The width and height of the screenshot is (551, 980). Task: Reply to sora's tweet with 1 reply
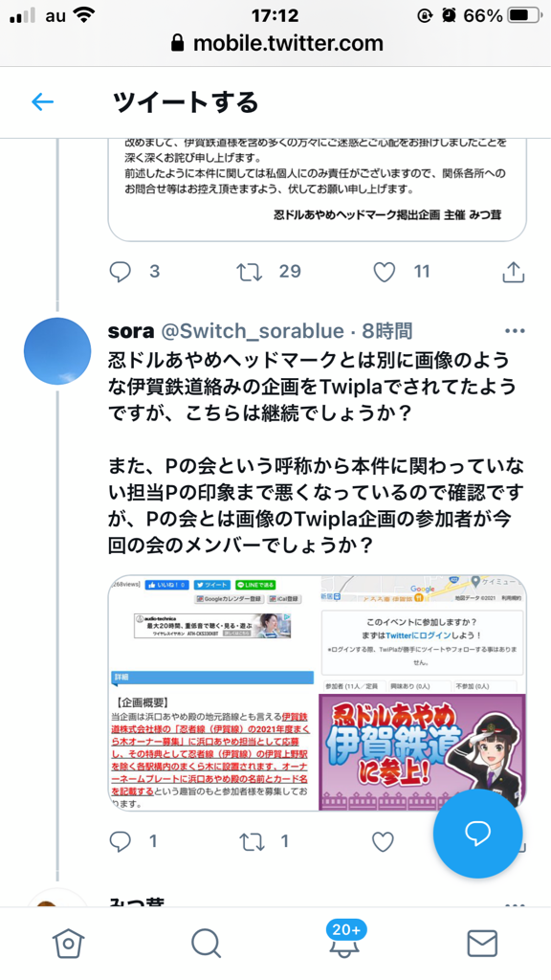120,842
